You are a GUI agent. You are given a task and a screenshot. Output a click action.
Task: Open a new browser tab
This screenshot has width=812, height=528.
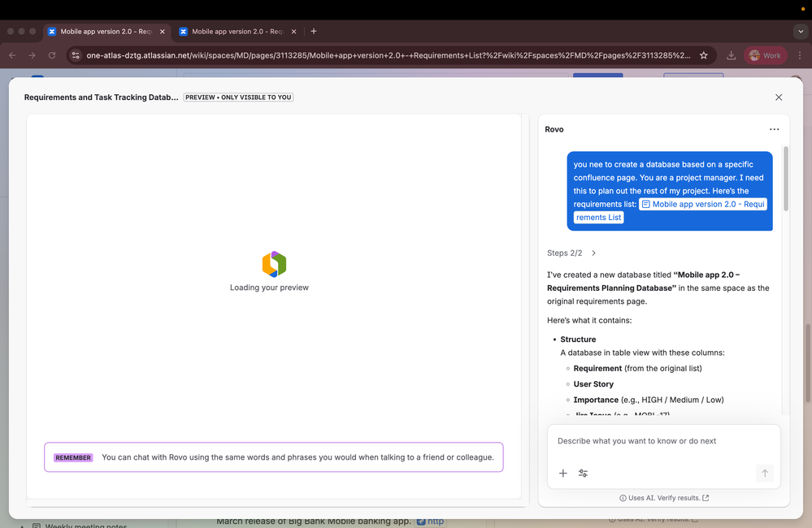(314, 31)
